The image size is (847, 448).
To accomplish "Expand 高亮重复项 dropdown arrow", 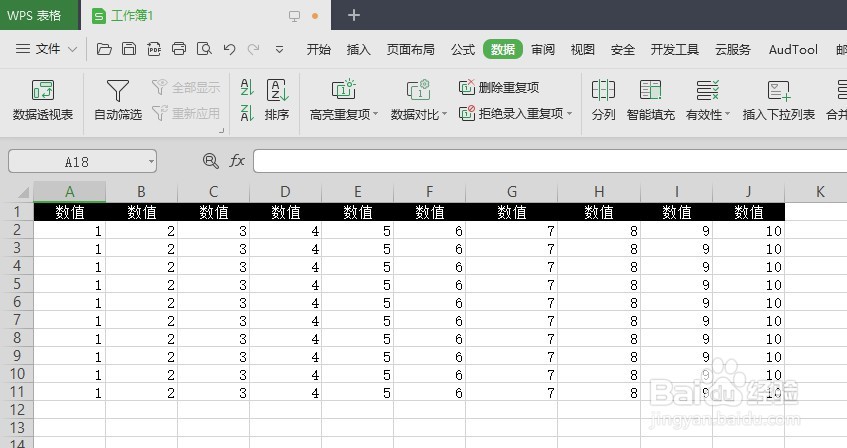I will [x=375, y=115].
